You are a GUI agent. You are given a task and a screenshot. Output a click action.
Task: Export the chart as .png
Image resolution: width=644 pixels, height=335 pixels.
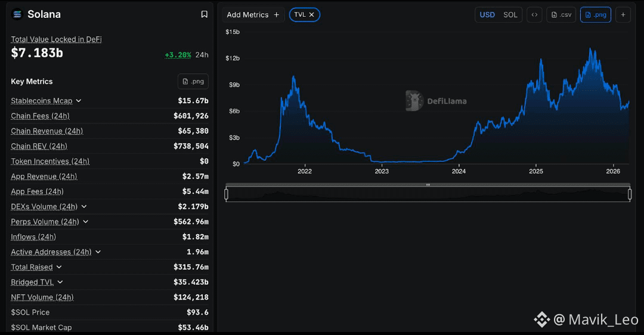[x=596, y=15]
